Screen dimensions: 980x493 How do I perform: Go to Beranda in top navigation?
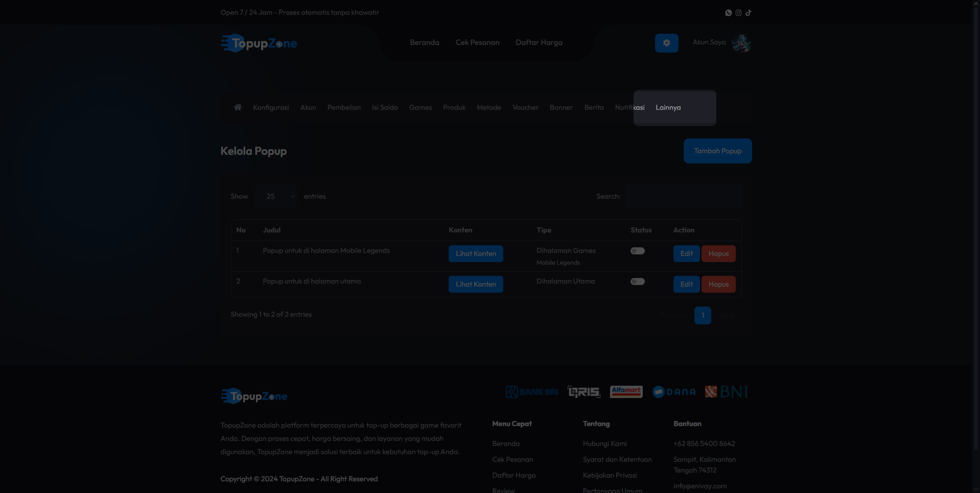coord(425,42)
